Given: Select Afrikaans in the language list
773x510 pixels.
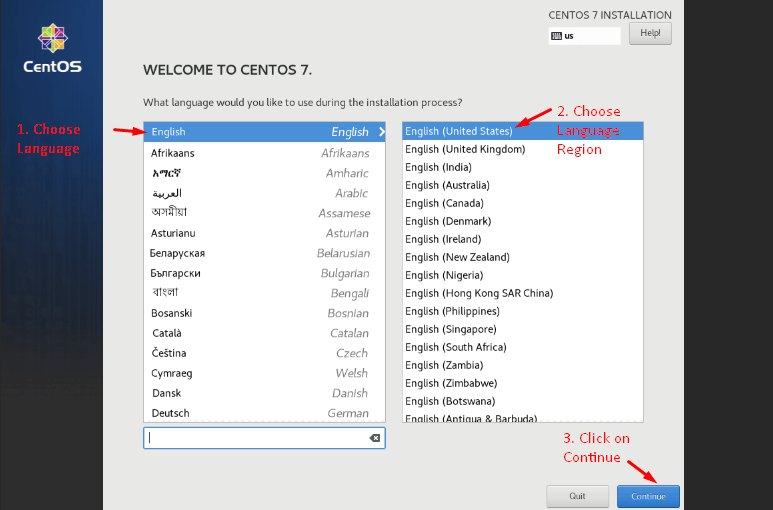Looking at the screenshot, I should pos(264,153).
